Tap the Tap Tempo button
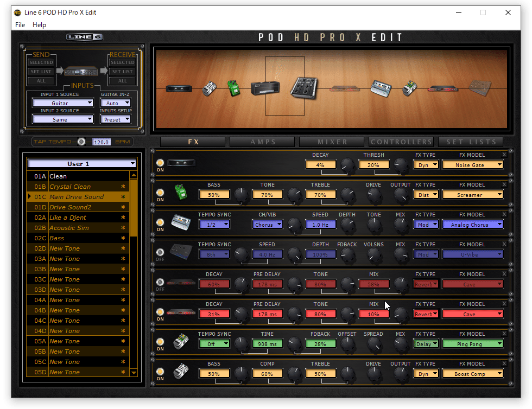This screenshot has width=532, height=409. tap(81, 142)
